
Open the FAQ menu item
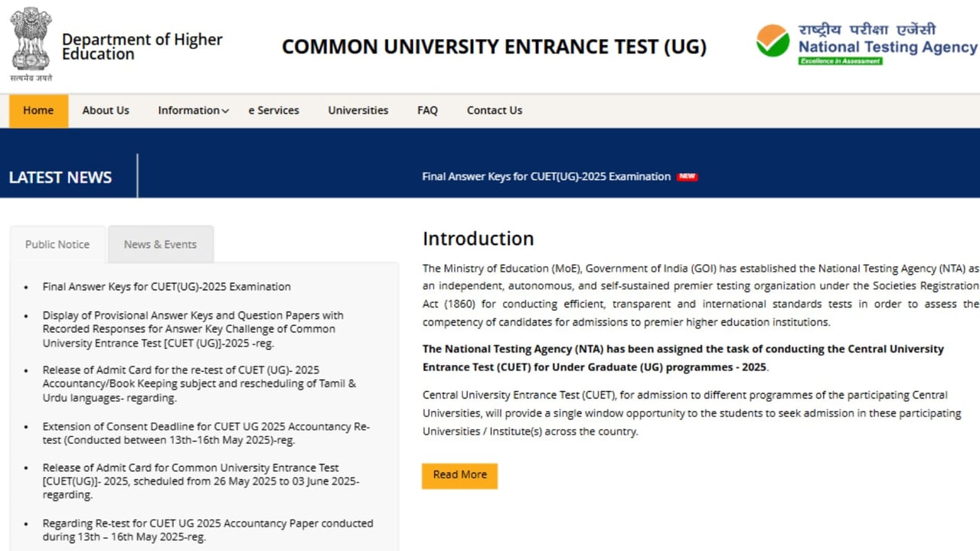point(427,111)
